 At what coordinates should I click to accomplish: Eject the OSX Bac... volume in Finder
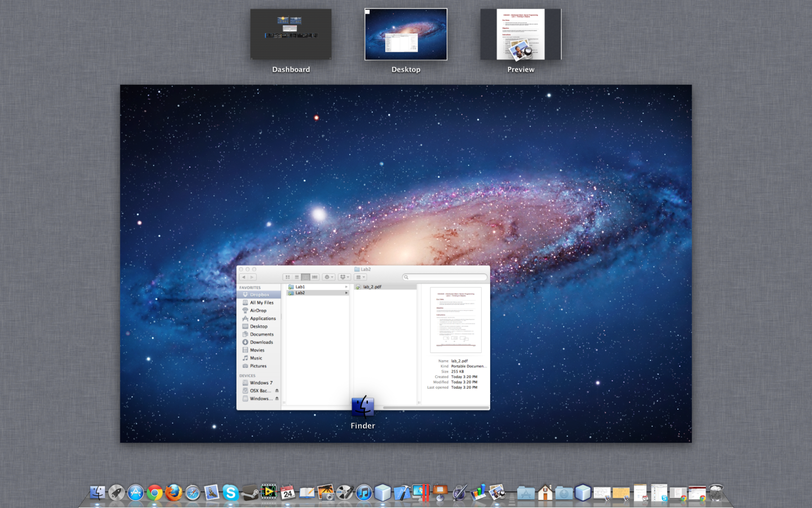pos(277,391)
